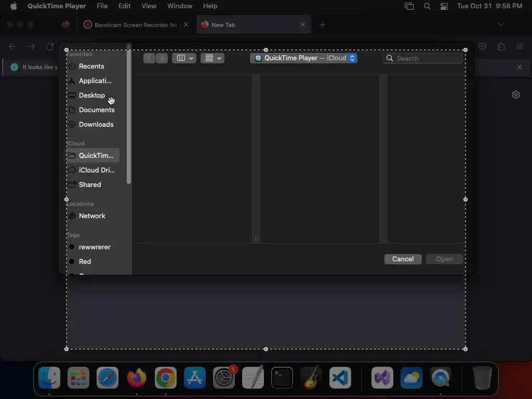Open the Apple menu
The height and width of the screenshot is (399, 532).
[x=14, y=6]
